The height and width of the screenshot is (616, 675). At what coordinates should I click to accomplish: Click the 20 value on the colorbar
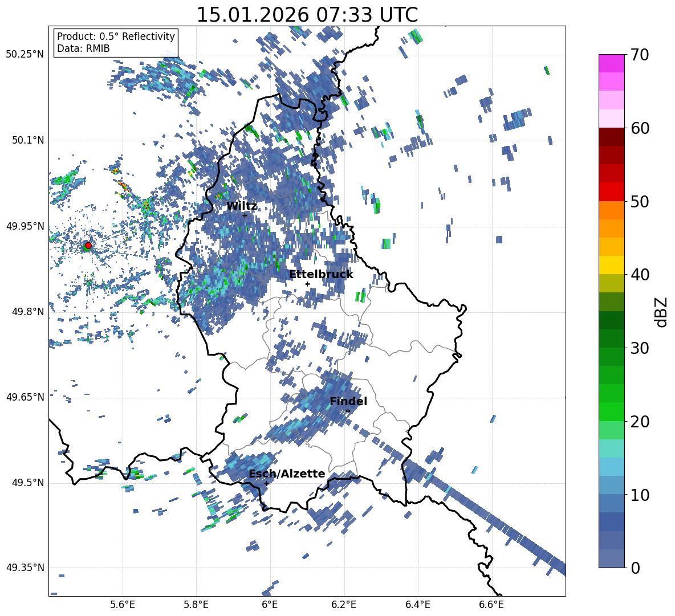(x=640, y=422)
